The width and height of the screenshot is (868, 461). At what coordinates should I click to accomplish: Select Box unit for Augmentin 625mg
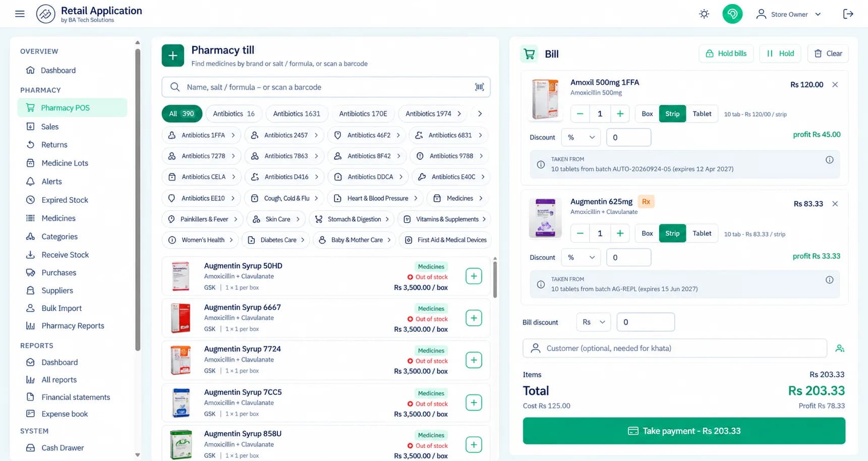(647, 233)
